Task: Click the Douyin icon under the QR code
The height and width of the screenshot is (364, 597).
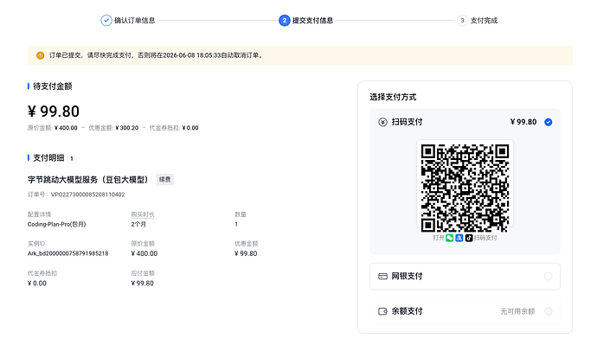Action: [x=469, y=238]
